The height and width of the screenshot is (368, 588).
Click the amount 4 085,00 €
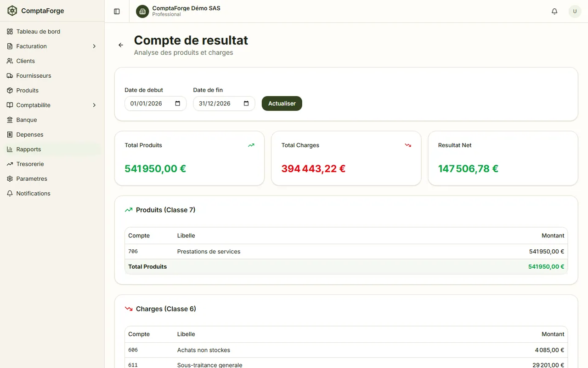[549, 350]
